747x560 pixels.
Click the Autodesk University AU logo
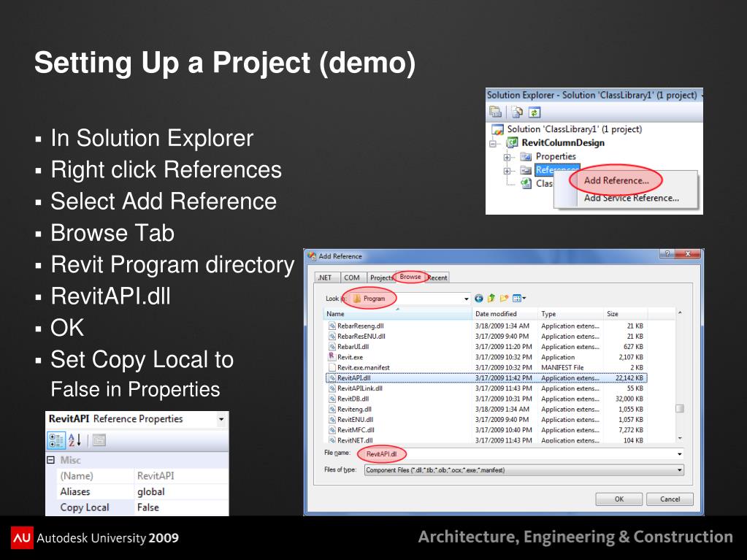pos(22,538)
